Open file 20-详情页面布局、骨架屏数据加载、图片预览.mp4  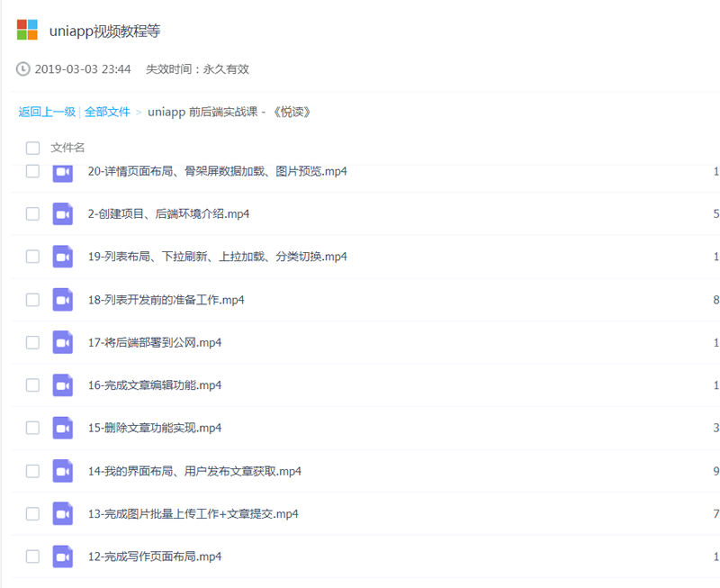[x=217, y=171]
